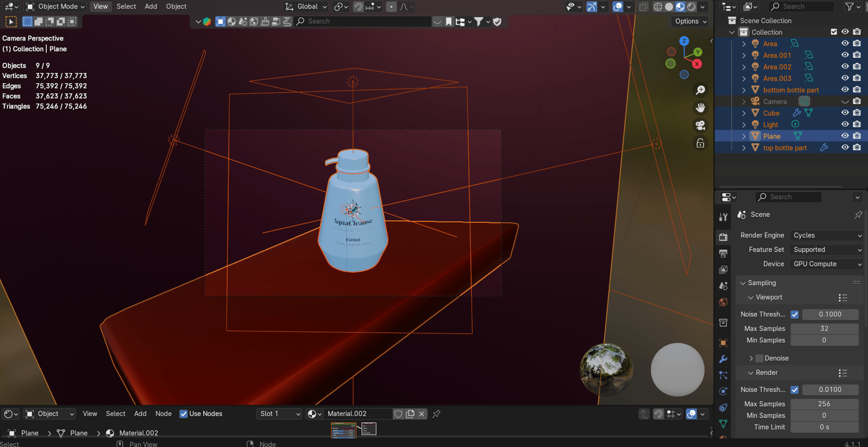Image resolution: width=868 pixels, height=447 pixels.
Task: Expand the Camera item in outliner
Action: point(744,102)
